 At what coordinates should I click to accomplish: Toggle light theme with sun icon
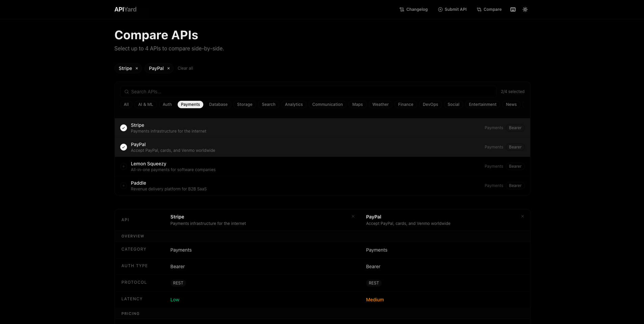[525, 9]
